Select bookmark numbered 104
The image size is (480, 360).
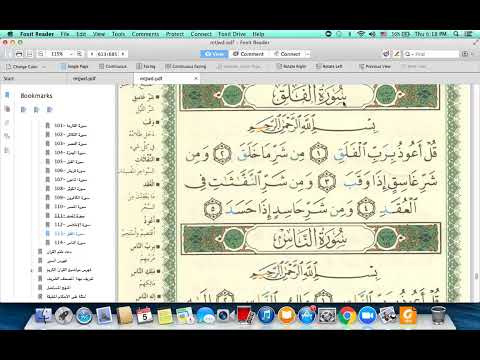[70, 153]
